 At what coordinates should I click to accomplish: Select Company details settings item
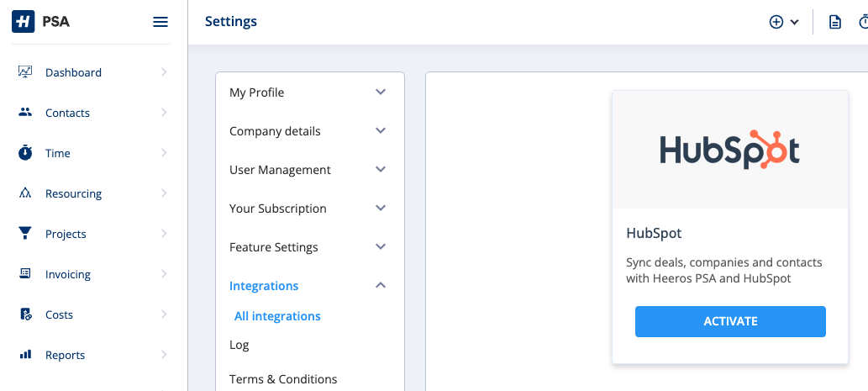[275, 131]
